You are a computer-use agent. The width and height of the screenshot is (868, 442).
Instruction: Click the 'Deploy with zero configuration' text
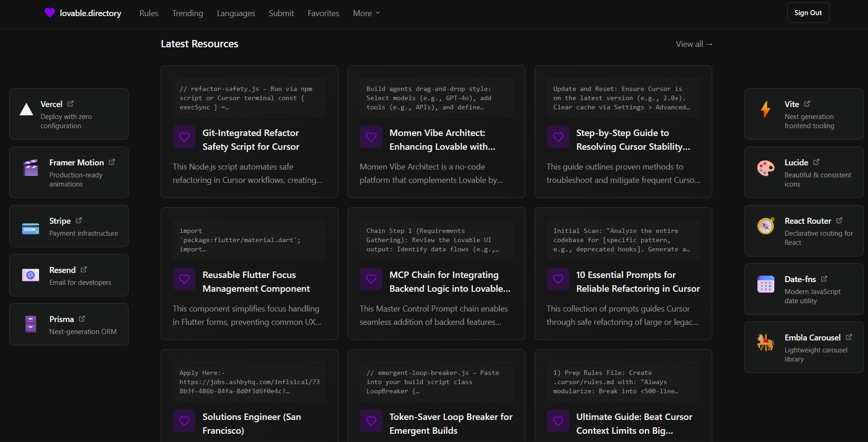(x=66, y=121)
